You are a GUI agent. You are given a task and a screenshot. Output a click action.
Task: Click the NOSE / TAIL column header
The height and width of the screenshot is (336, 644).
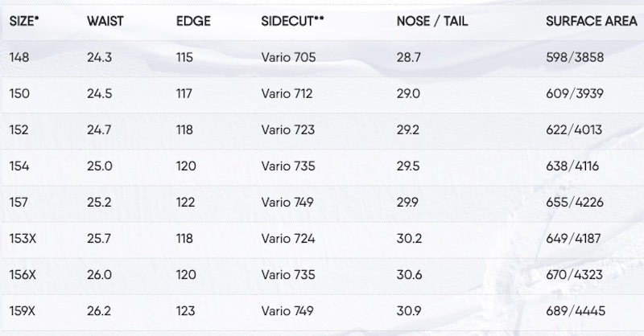(x=432, y=21)
